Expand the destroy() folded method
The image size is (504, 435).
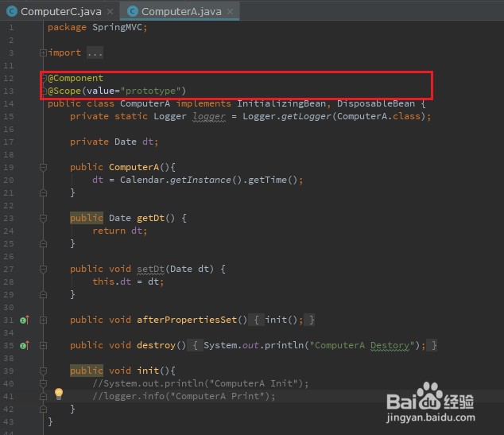point(43,345)
